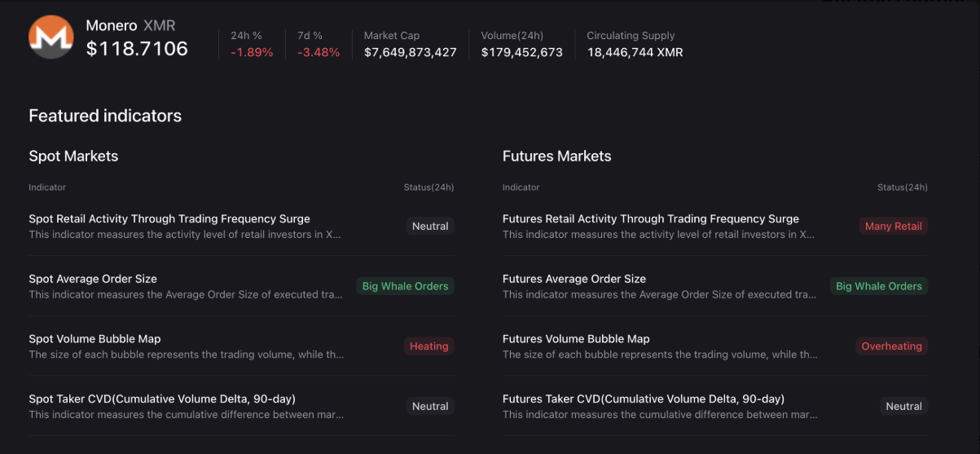Open the Futures Taker CVD indicator
Image resolution: width=980 pixels, height=454 pixels.
pos(643,399)
